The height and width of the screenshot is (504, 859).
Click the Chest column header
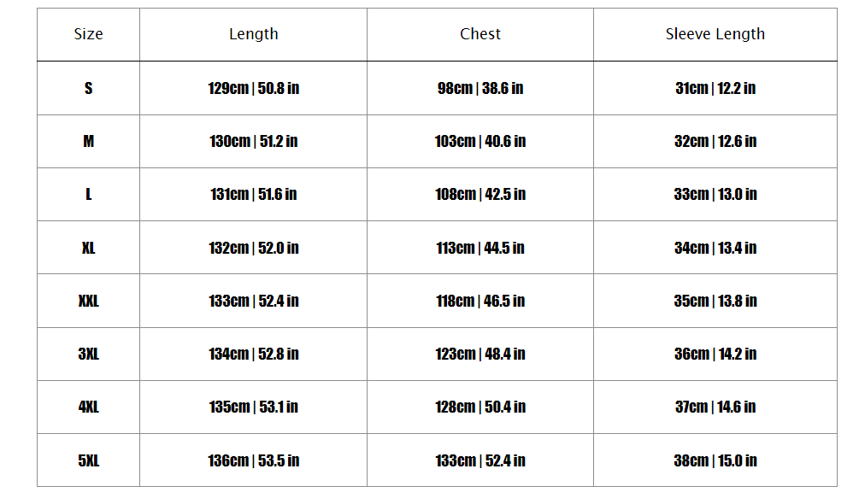[x=480, y=34]
